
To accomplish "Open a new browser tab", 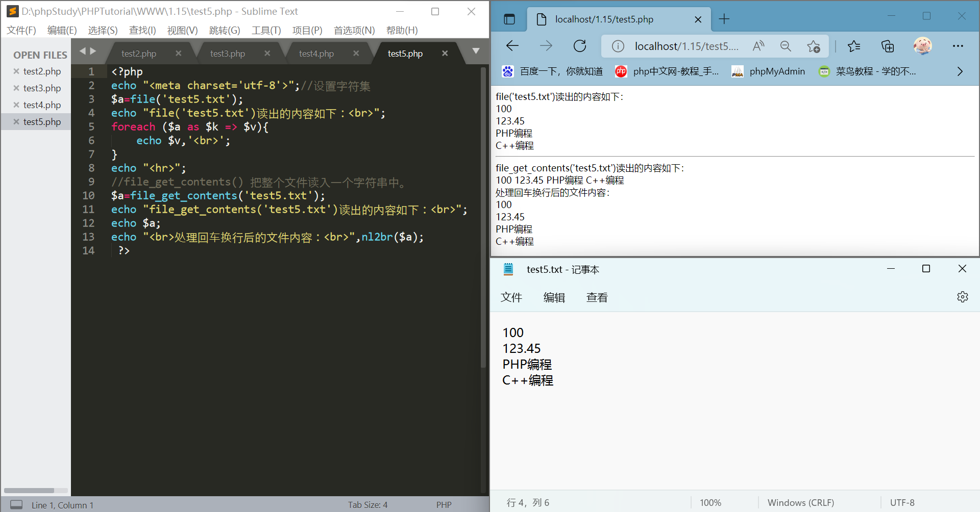I will 724,19.
